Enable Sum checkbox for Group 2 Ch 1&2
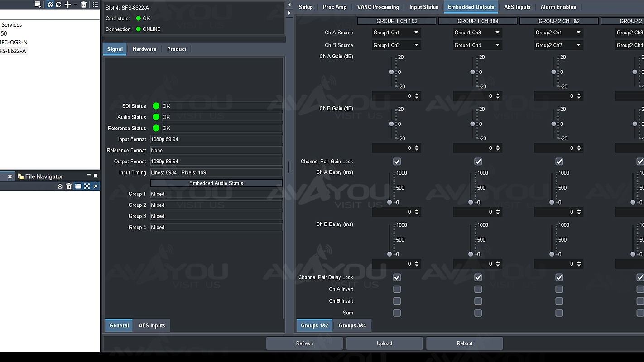644x362 pixels. click(x=559, y=313)
